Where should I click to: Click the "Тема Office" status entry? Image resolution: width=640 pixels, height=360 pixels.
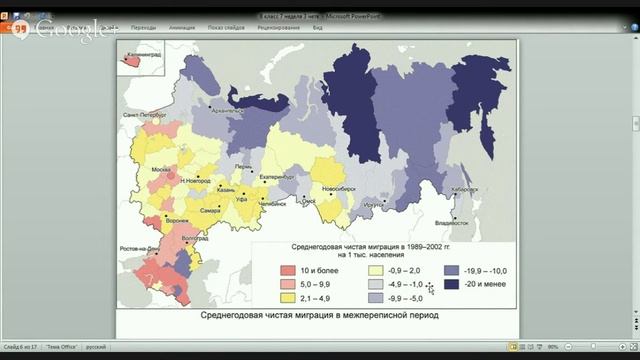pyautogui.click(x=61, y=347)
